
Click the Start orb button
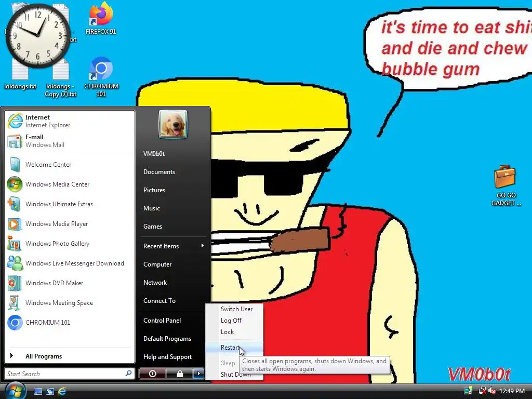(x=15, y=391)
